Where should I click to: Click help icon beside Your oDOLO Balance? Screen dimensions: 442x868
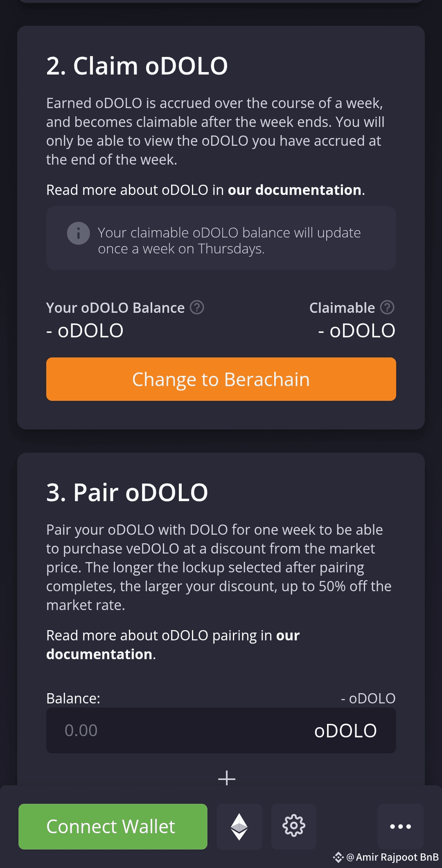tap(197, 307)
